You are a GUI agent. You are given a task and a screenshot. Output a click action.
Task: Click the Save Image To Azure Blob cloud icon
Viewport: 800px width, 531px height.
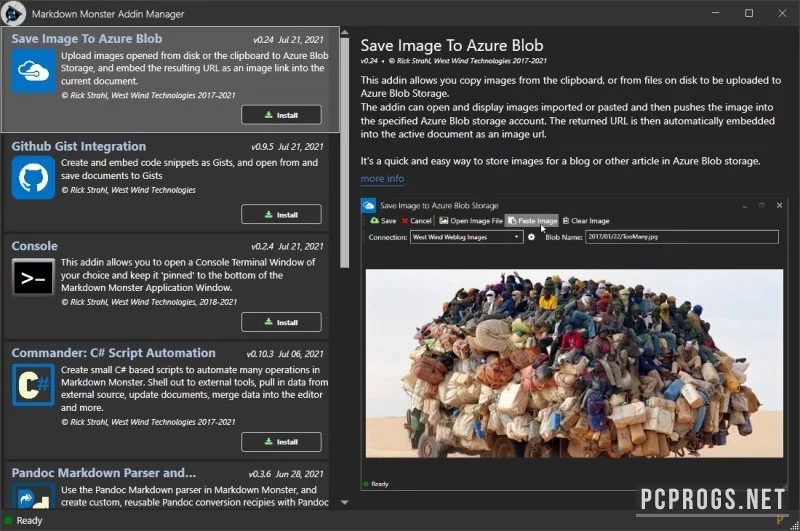[33, 71]
